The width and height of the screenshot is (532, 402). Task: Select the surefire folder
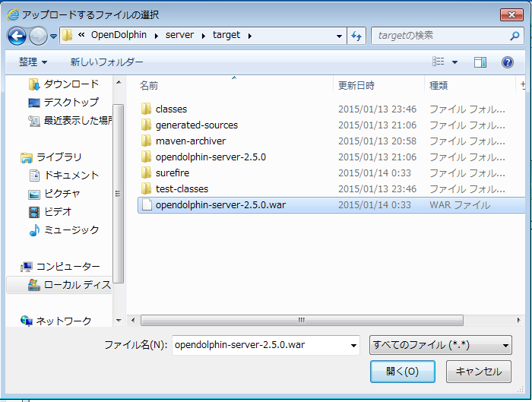tap(173, 173)
